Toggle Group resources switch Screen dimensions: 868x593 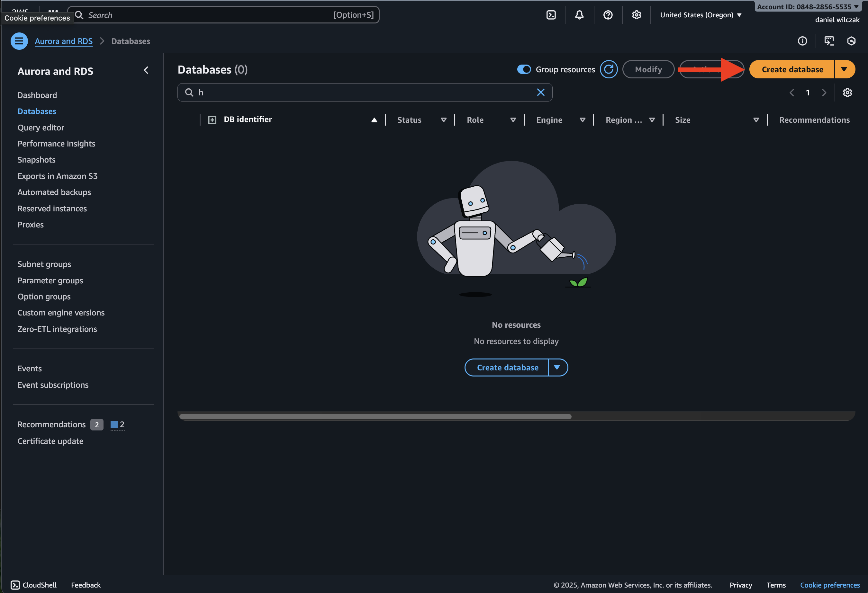click(524, 69)
